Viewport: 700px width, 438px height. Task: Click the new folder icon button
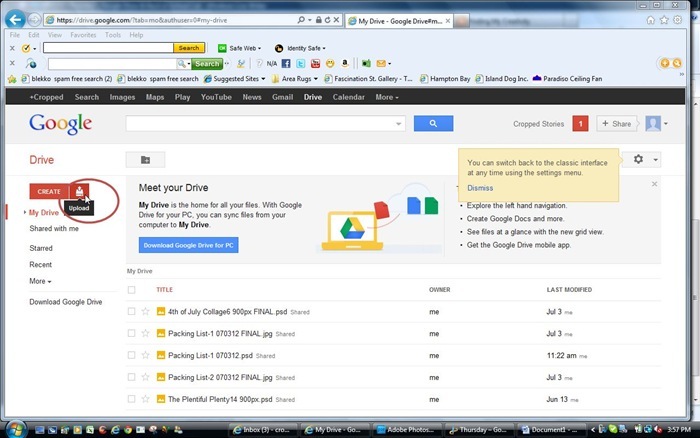(x=145, y=160)
